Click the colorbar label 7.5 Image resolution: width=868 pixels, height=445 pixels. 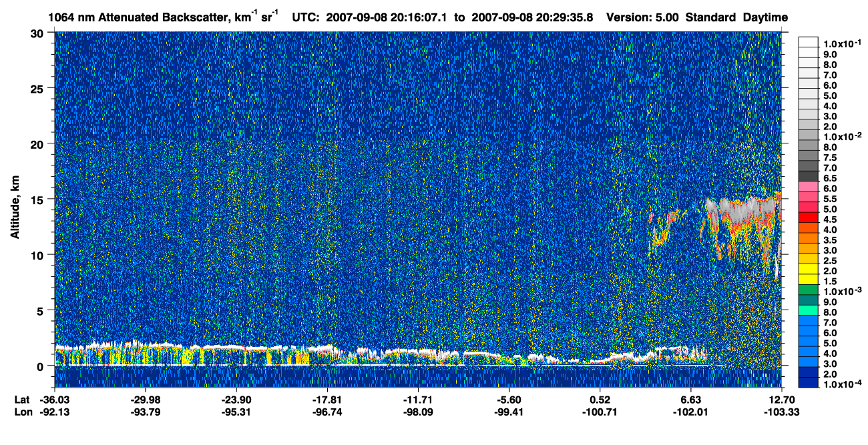[x=831, y=157]
